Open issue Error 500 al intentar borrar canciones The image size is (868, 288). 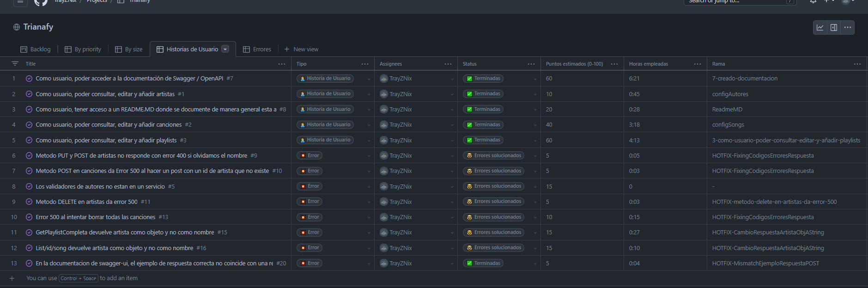96,217
